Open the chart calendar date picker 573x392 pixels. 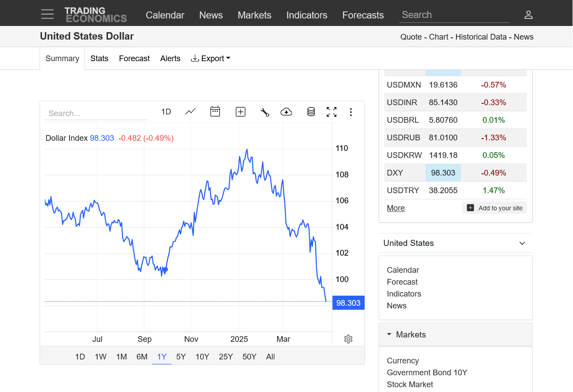tap(215, 111)
